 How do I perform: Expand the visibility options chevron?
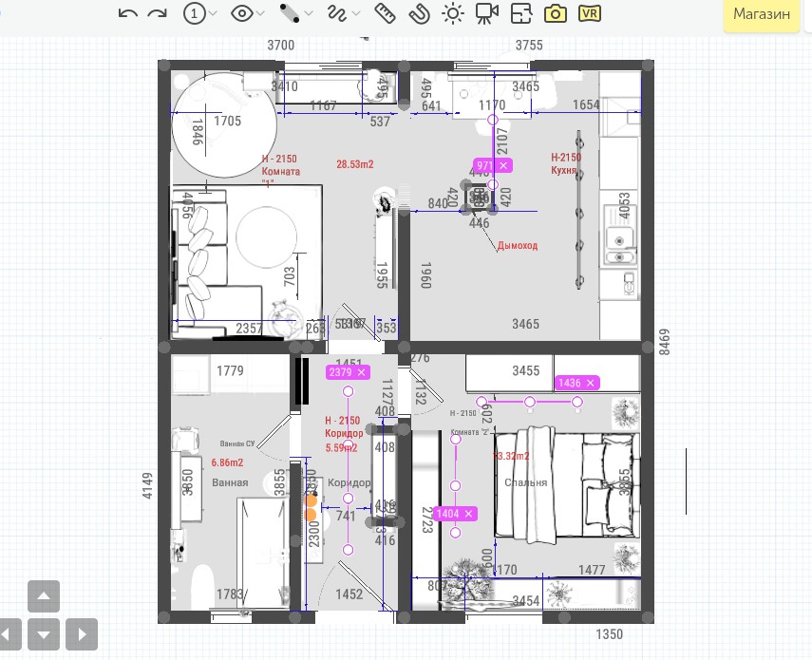(x=260, y=13)
